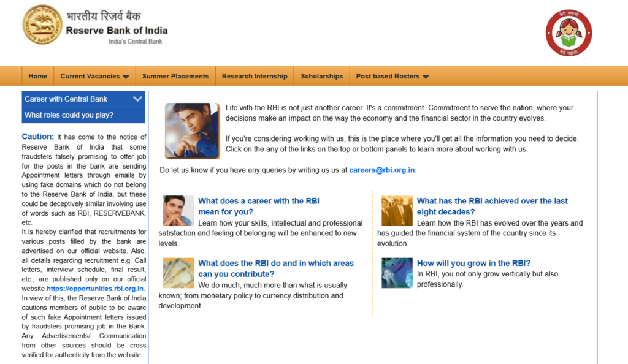
Task: Open the Post based Rosters menu label
Action: click(x=388, y=76)
